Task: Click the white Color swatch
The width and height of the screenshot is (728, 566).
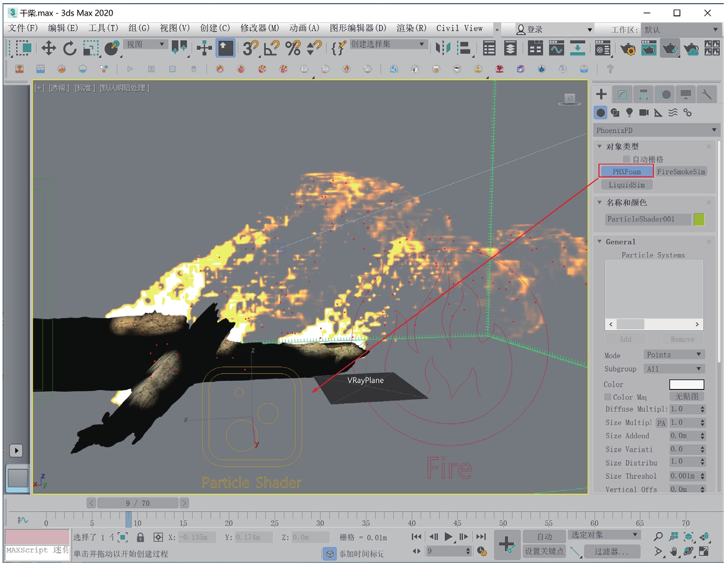Action: (686, 384)
